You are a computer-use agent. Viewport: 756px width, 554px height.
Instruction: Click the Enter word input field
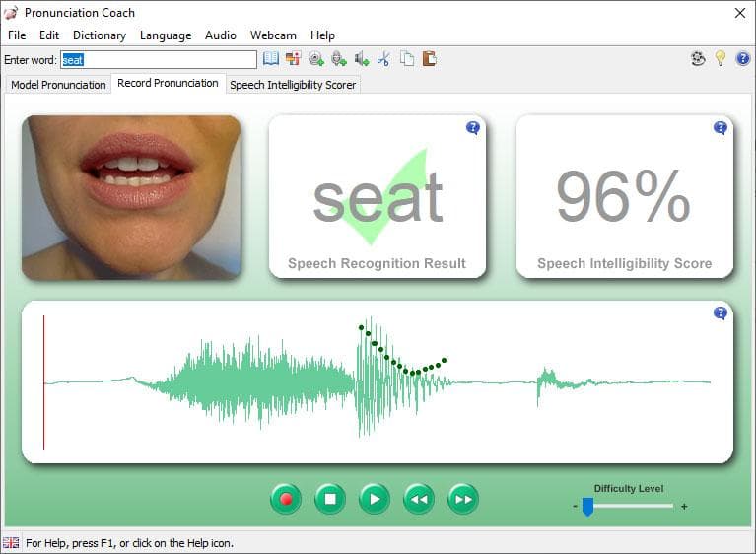coord(159,60)
